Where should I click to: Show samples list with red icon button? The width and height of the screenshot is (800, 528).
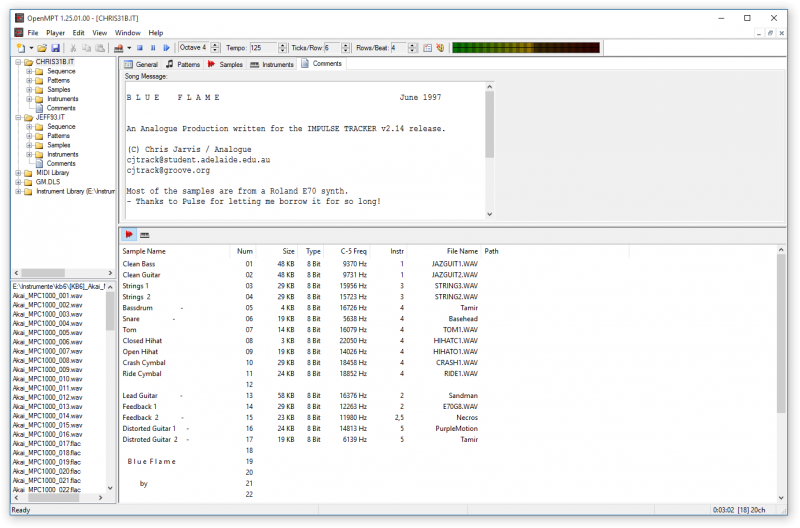(x=129, y=235)
